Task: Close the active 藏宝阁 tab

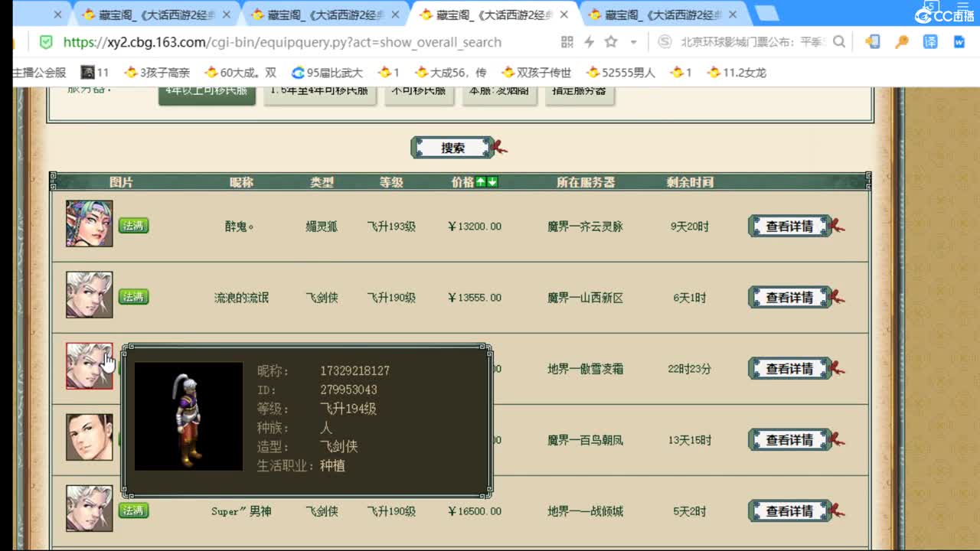Action: (566, 15)
